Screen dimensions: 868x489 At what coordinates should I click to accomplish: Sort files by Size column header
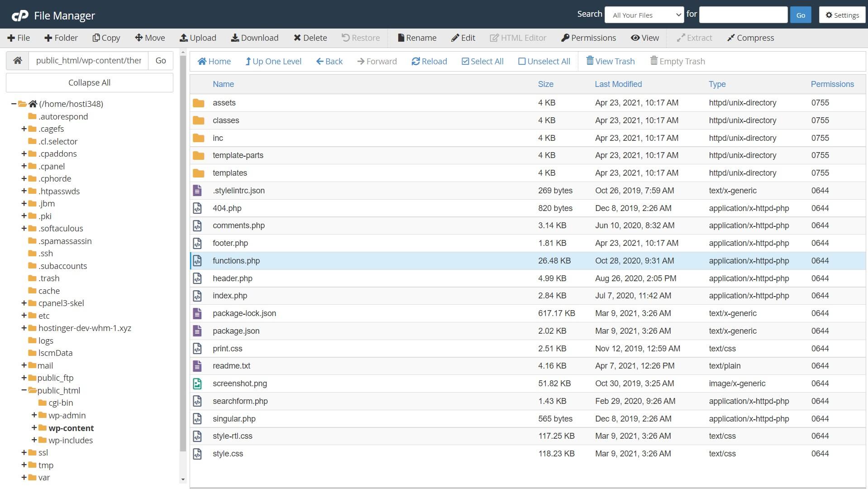pyautogui.click(x=545, y=84)
